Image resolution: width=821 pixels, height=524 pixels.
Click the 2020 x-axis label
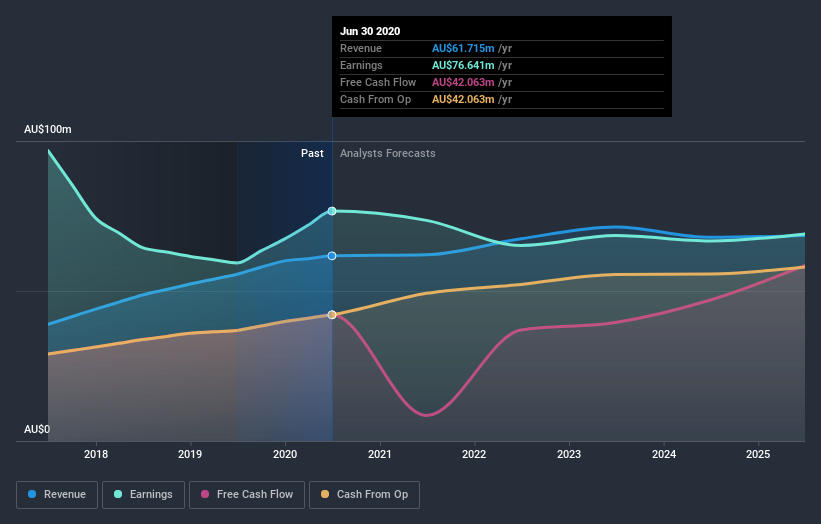(x=285, y=454)
